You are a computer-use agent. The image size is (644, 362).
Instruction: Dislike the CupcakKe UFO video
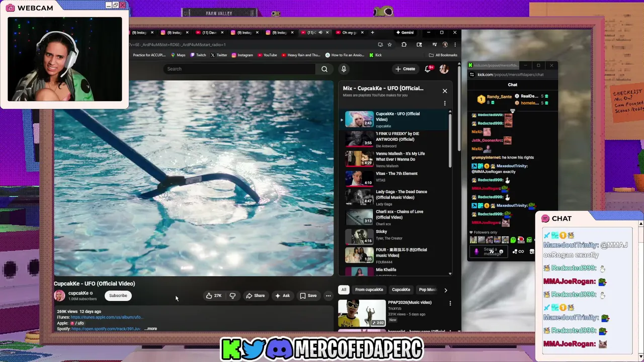(232, 296)
